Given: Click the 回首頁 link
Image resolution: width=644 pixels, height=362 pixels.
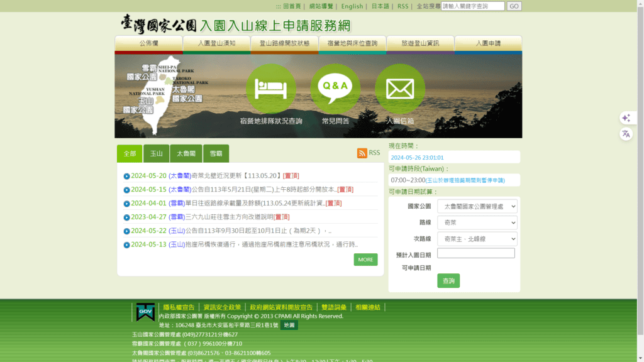Looking at the screenshot, I should (292, 6).
